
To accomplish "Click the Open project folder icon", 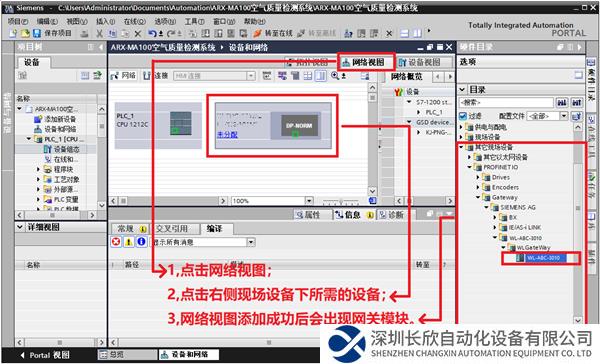I will point(25,33).
